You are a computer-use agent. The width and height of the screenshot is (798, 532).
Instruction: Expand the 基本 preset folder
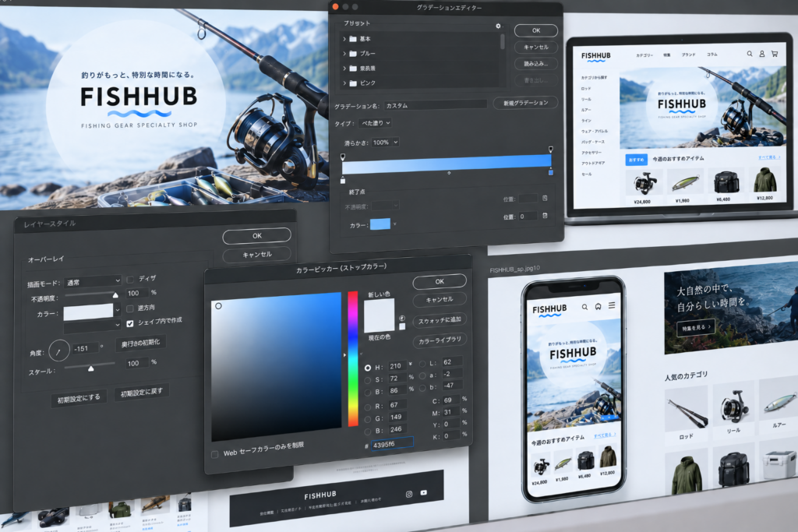tap(344, 39)
